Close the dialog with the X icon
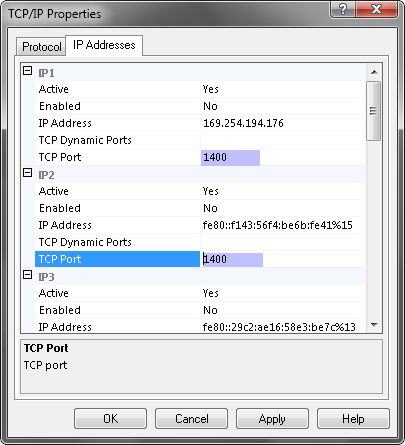The height and width of the screenshot is (445, 405). click(x=377, y=9)
